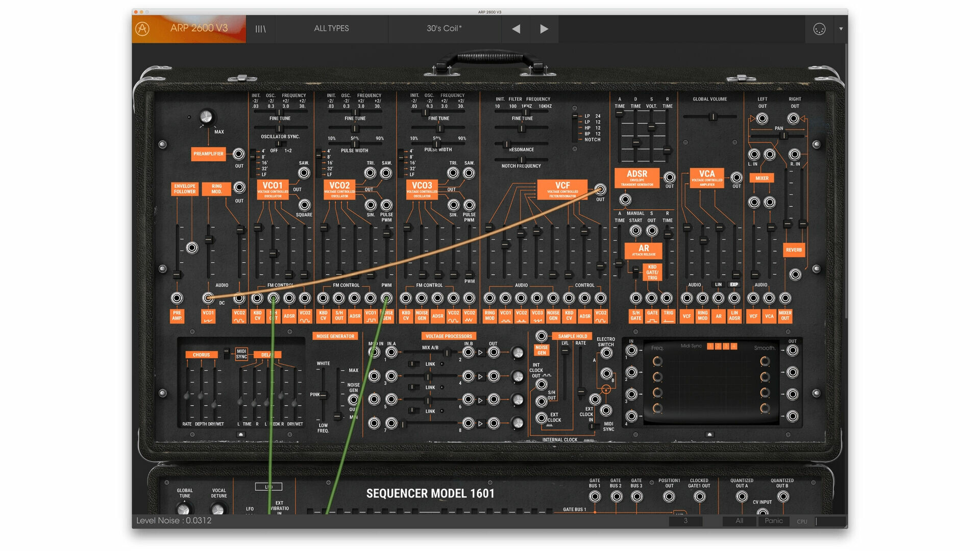Image resolution: width=980 pixels, height=551 pixels.
Task: Click the VCO2 SIN output jack
Action: (371, 205)
